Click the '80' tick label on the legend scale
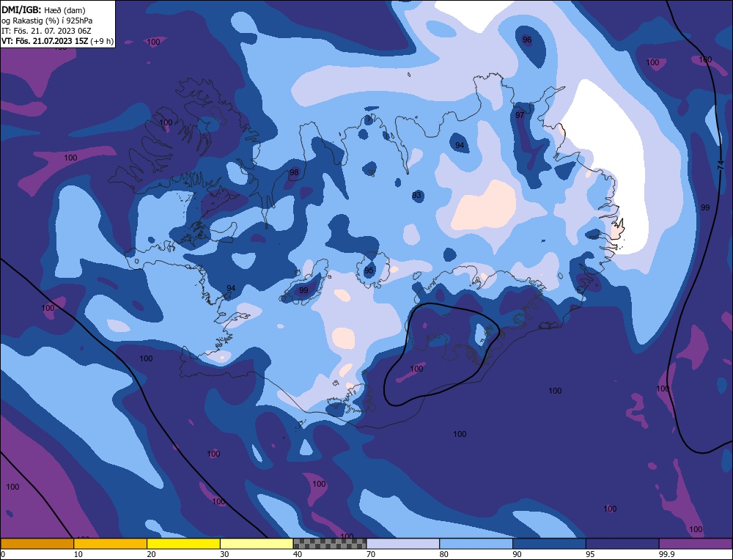 coord(443,554)
